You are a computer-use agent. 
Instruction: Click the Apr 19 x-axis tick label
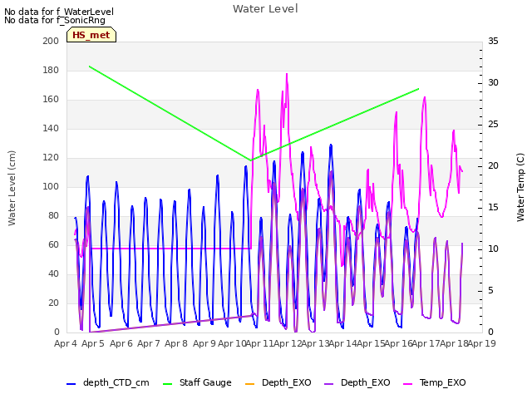coord(482,343)
